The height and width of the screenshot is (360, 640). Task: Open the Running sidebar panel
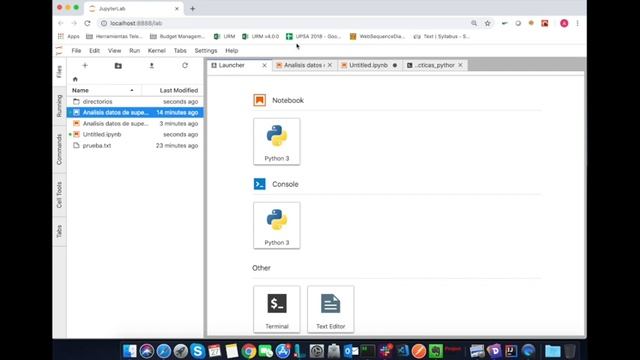(59, 106)
